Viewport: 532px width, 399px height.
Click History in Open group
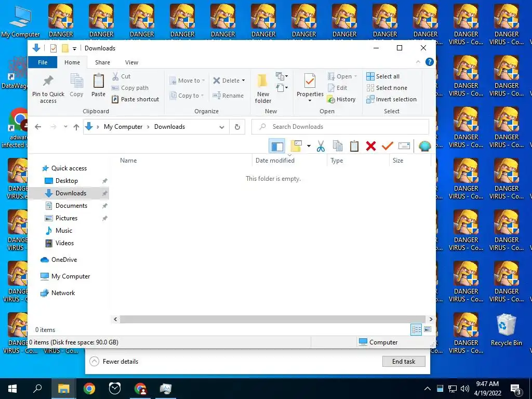[x=341, y=99]
